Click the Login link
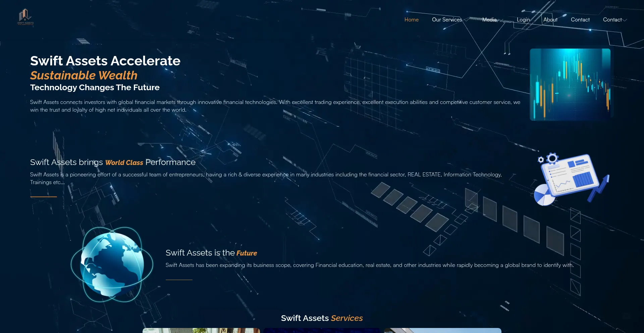 coord(523,20)
